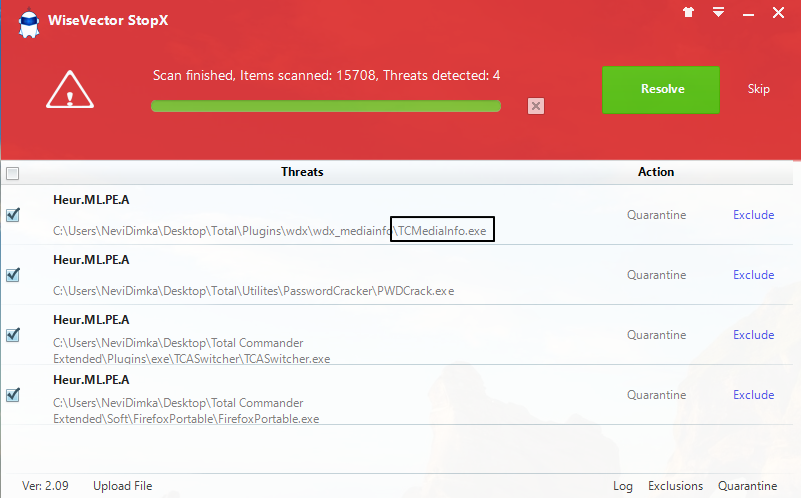Click the scan progress bar
This screenshot has height=498, width=801.
[x=326, y=106]
